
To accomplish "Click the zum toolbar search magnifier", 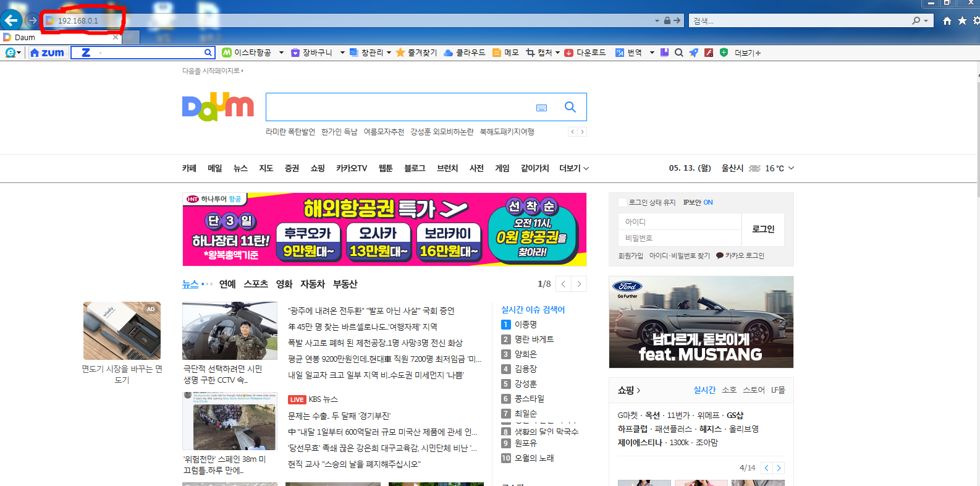I will [208, 53].
